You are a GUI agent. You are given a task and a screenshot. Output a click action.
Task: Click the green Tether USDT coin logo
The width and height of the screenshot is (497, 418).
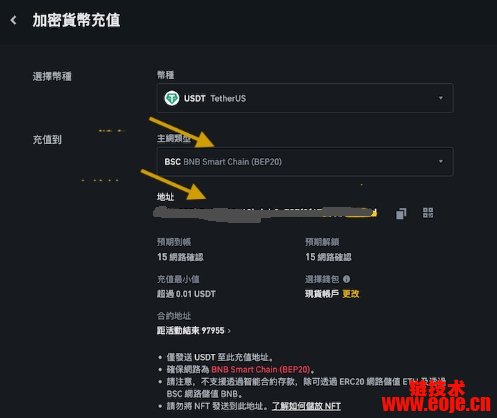point(172,98)
